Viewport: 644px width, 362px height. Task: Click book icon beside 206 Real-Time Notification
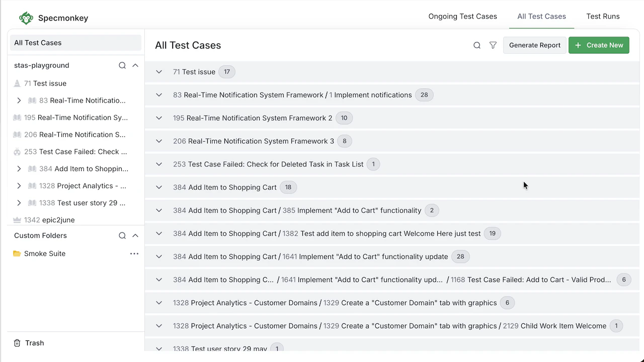[17, 135]
